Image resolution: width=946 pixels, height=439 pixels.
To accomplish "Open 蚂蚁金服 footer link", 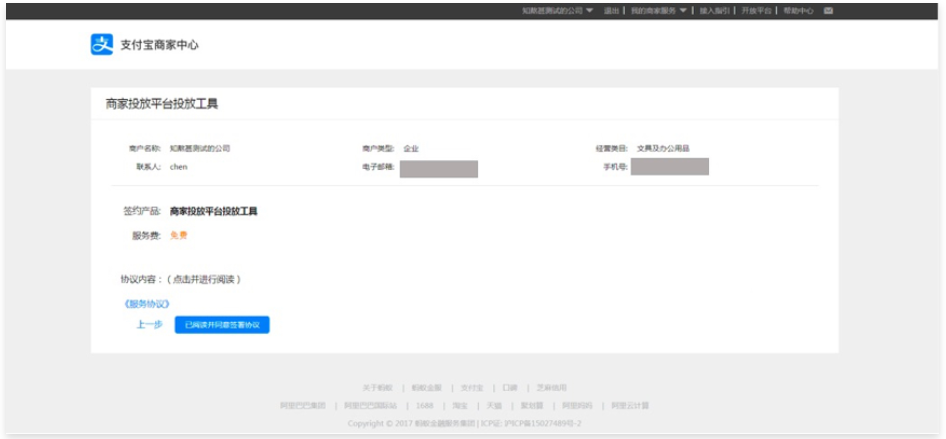I will [427, 388].
